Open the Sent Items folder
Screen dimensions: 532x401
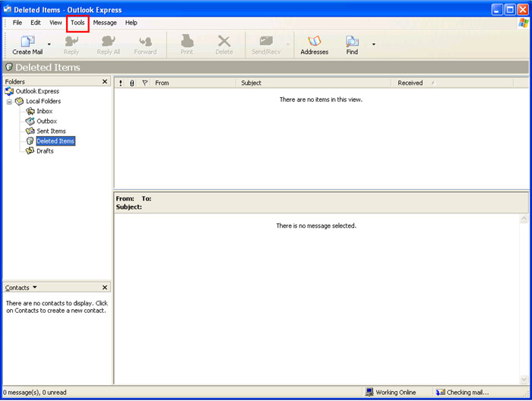(51, 131)
